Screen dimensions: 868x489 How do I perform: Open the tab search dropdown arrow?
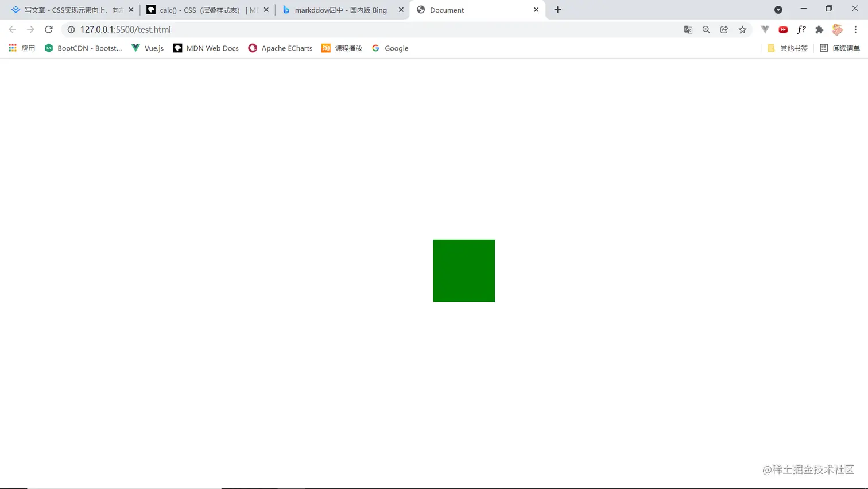(x=778, y=10)
